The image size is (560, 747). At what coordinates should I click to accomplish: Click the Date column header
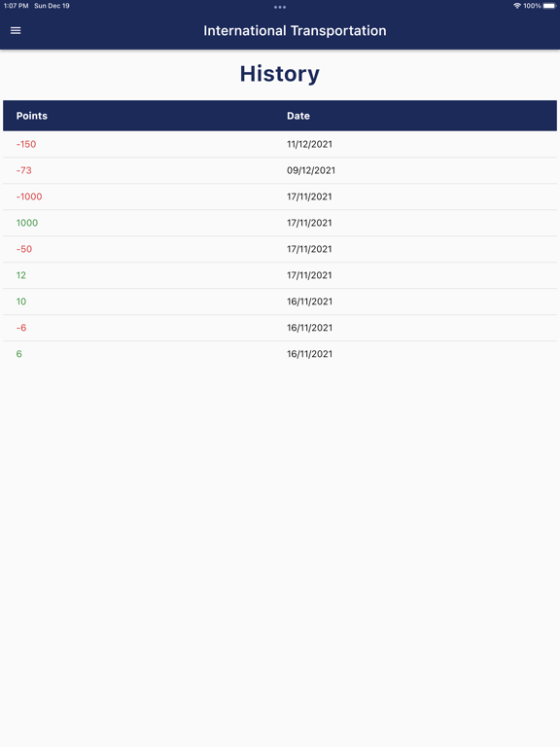[298, 116]
